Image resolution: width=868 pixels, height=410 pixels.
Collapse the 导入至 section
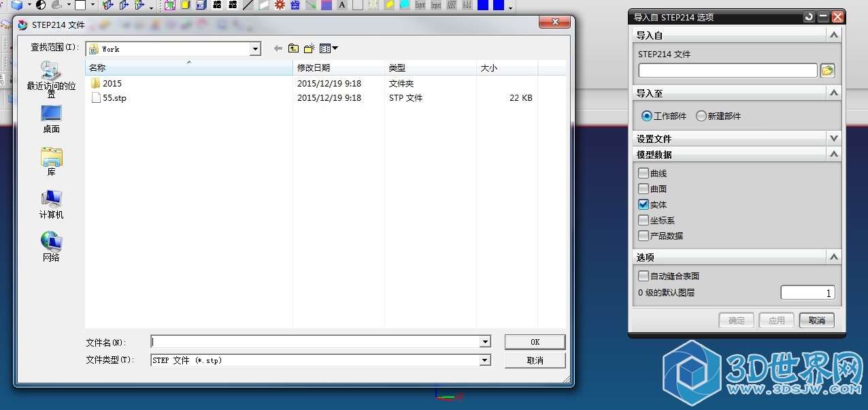pos(833,93)
